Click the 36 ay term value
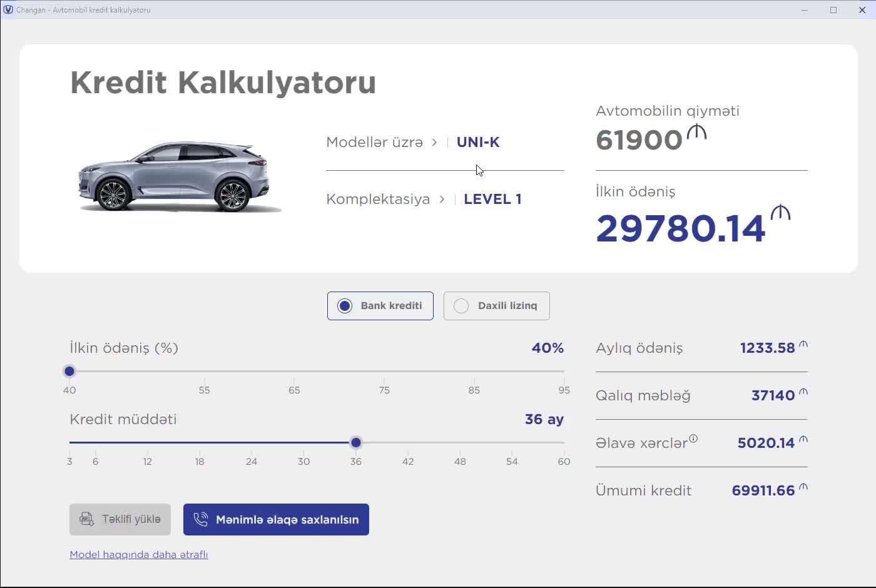 tap(544, 419)
